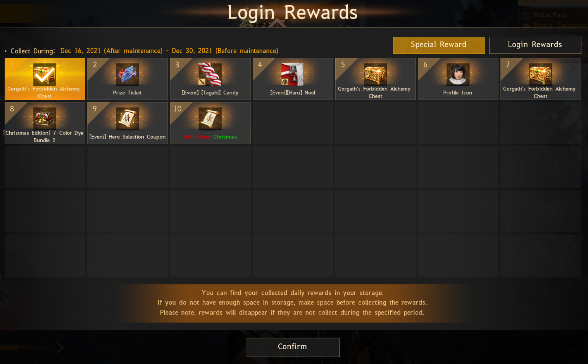Open the Login Rewards tab
This screenshot has height=364, width=588.
535,45
